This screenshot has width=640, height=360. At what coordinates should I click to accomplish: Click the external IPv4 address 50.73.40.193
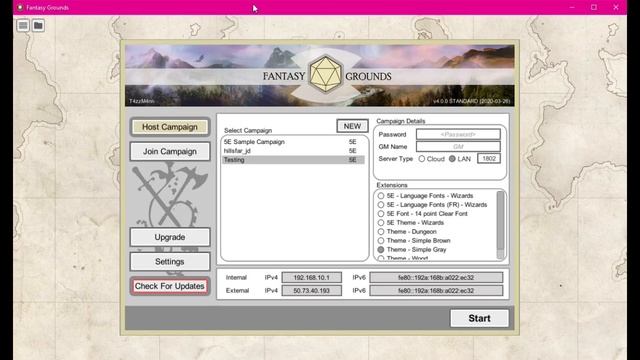coord(311,291)
